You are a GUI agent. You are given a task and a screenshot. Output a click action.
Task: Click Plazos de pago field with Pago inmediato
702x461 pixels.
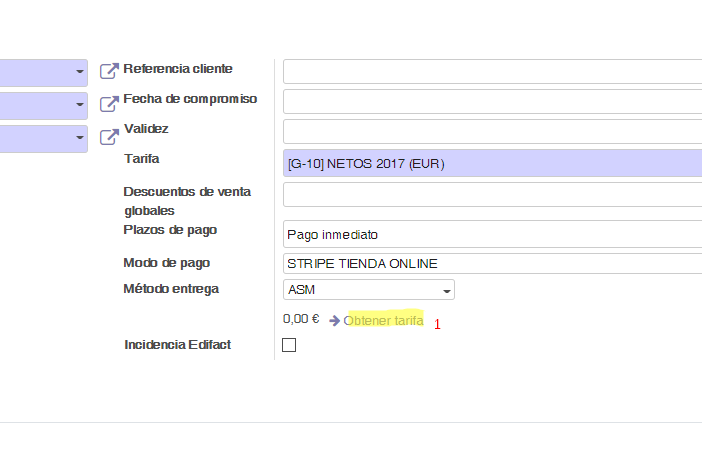pyautogui.click(x=492, y=234)
